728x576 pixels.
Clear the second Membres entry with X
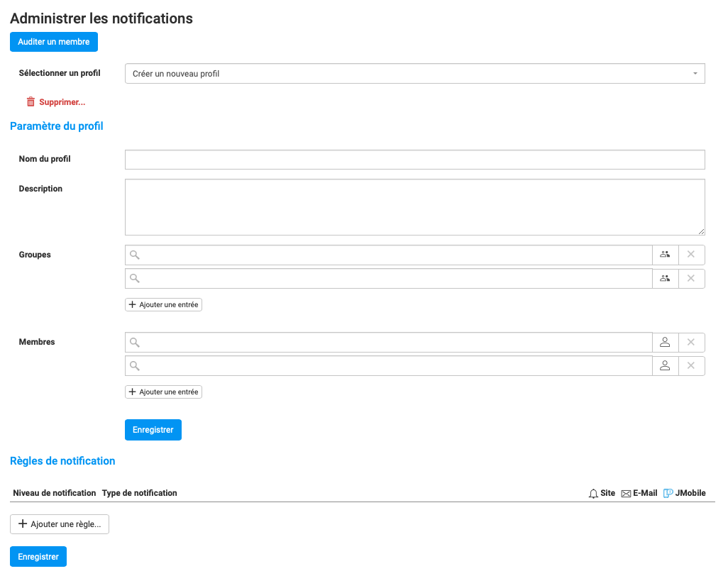(691, 366)
